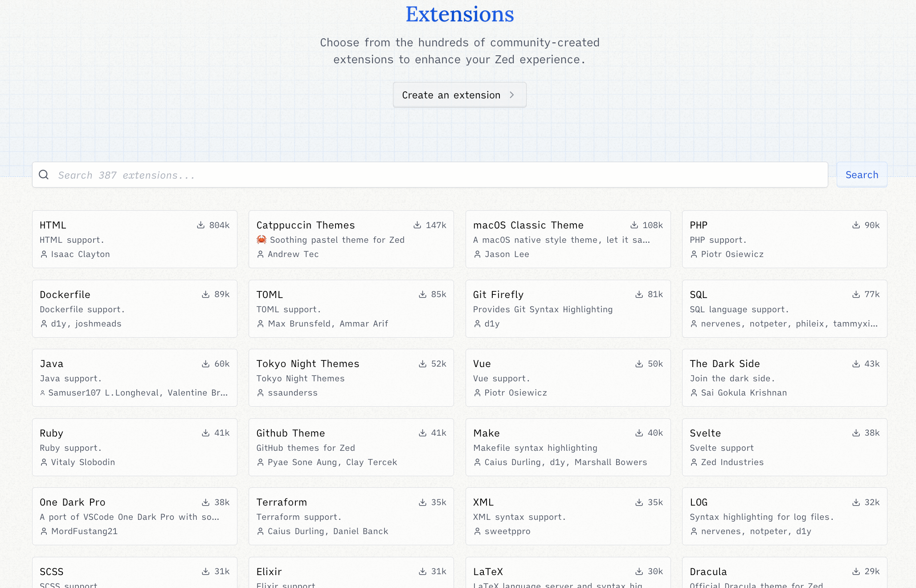This screenshot has height=588, width=916.
Task: Choose the Dracula extension title
Action: [x=708, y=572]
